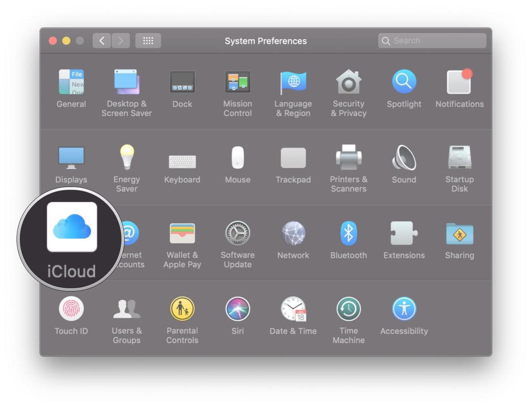Open Siri settings
Image resolution: width=532 pixels, height=408 pixels.
click(x=238, y=309)
